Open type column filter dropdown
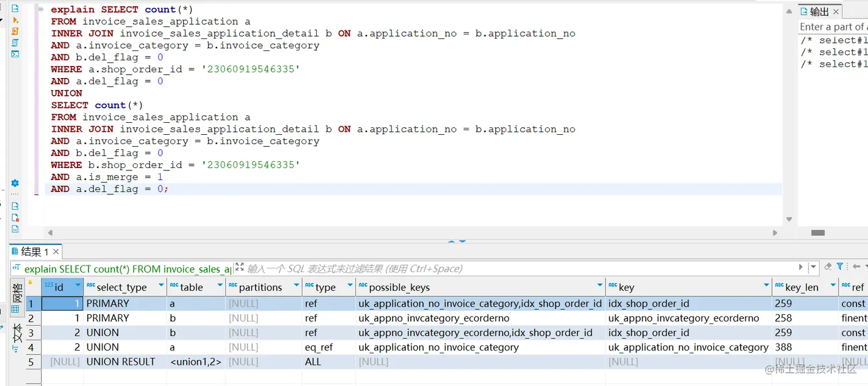 pyautogui.click(x=350, y=286)
